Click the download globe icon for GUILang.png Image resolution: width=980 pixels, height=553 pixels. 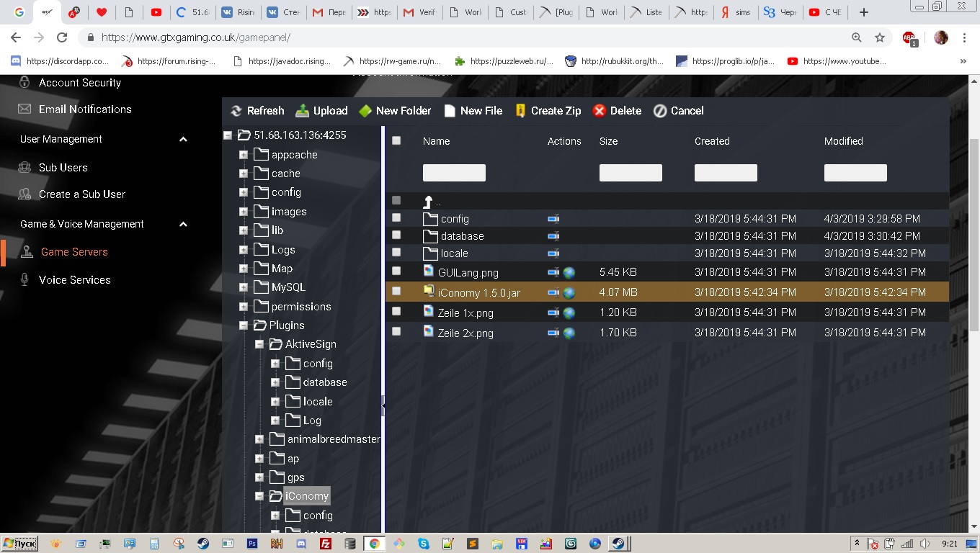[569, 273]
